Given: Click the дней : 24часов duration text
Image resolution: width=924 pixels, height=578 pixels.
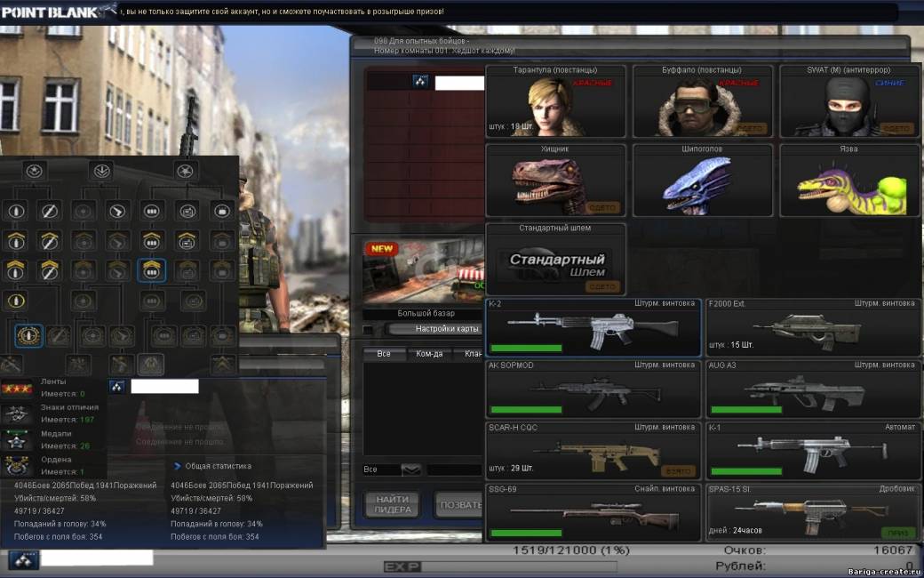Looking at the screenshot, I should 737,530.
